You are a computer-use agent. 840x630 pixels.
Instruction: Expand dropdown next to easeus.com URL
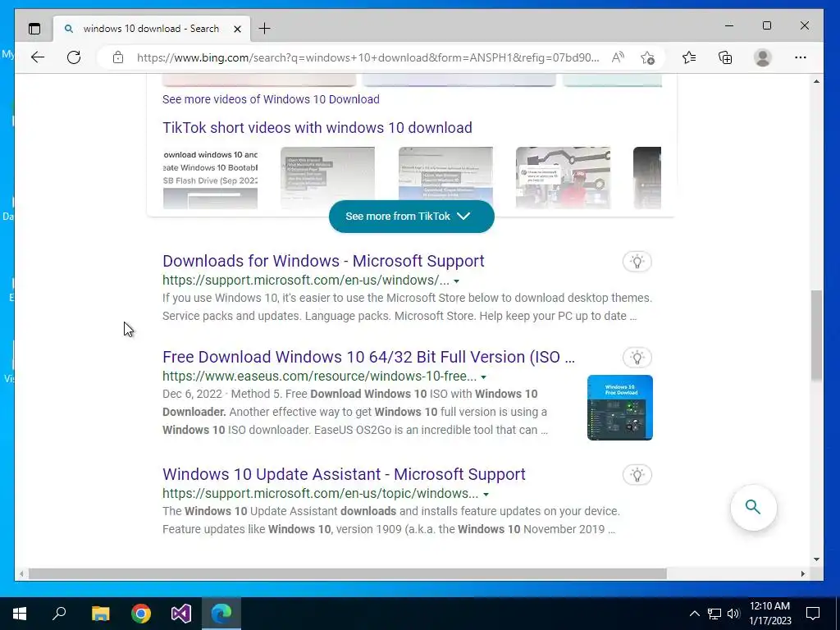coord(483,377)
